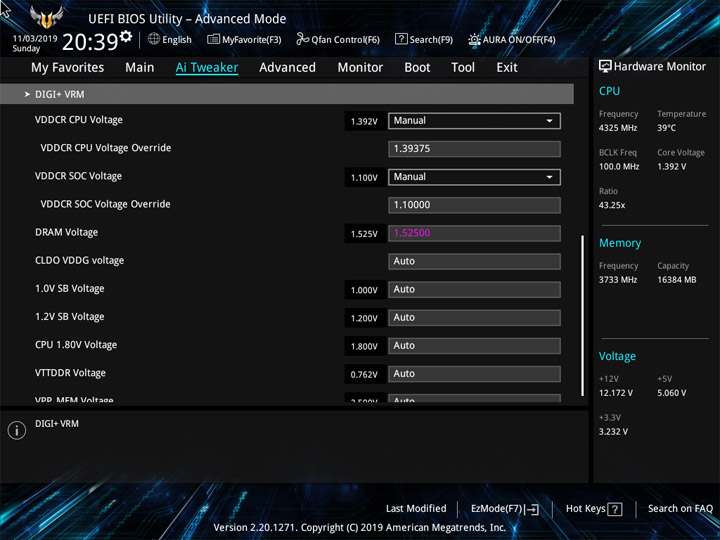Select the 1.0V SB Voltage label
The width and height of the screenshot is (720, 540).
70,289
